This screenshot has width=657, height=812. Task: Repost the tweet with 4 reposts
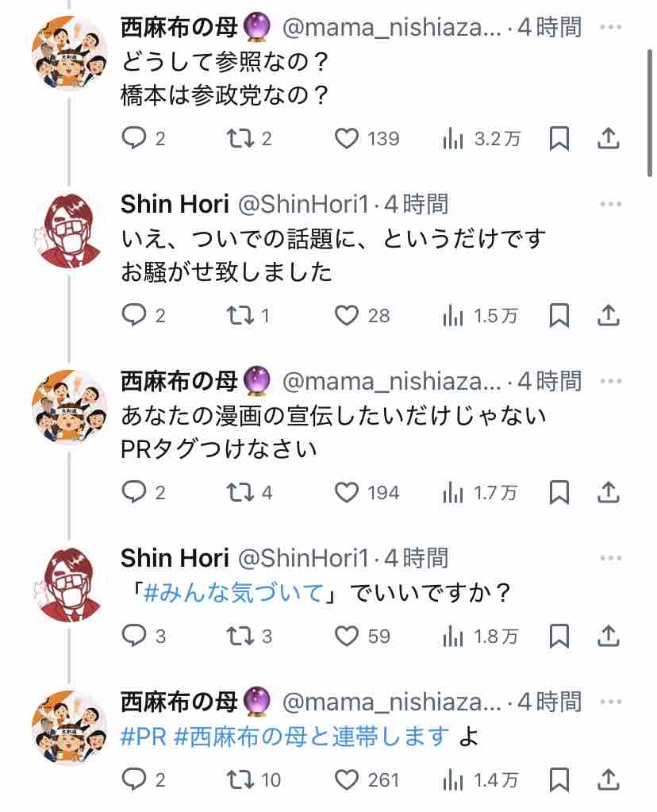click(240, 492)
